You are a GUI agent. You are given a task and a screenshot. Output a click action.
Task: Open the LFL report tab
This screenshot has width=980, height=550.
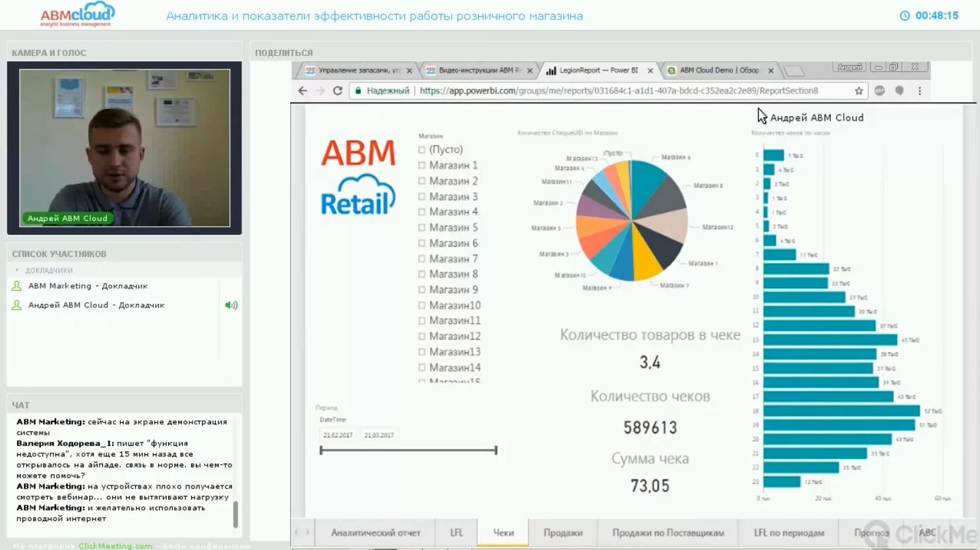[456, 533]
